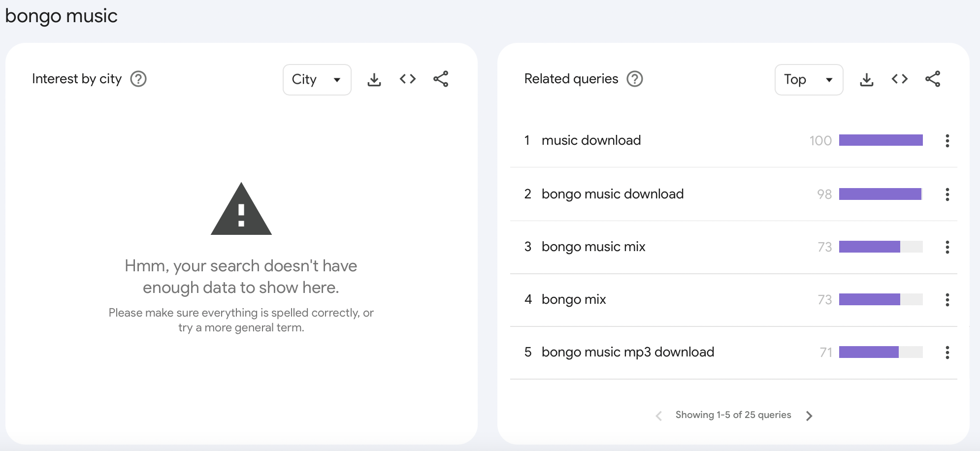Viewport: 980px width, 451px height.
Task: Open embed code for Interest by city
Action: (x=407, y=79)
